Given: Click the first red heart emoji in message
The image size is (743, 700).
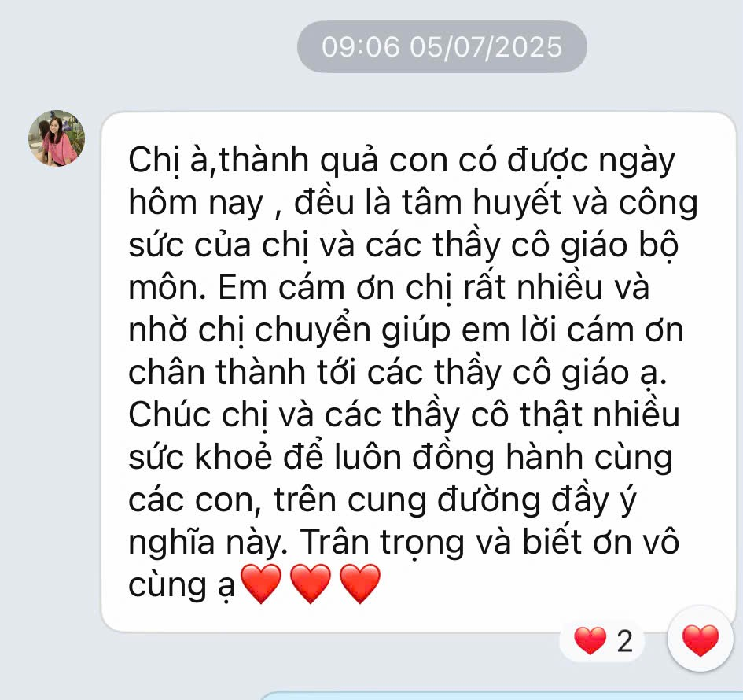Looking at the screenshot, I should point(261,584).
